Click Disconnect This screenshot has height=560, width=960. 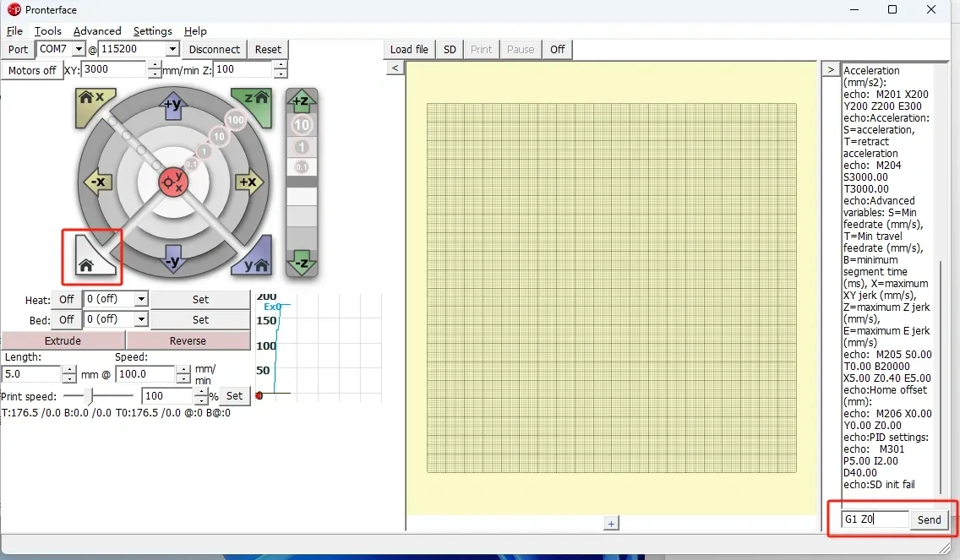(215, 50)
